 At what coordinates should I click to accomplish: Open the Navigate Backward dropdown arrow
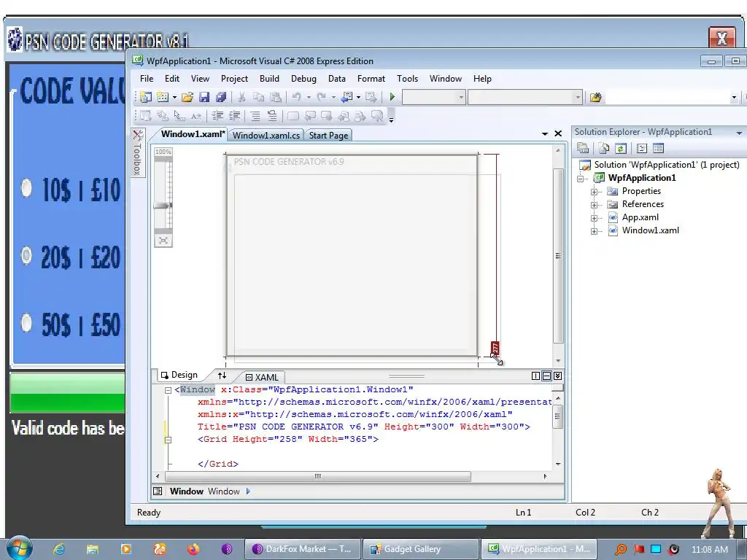[x=358, y=98]
